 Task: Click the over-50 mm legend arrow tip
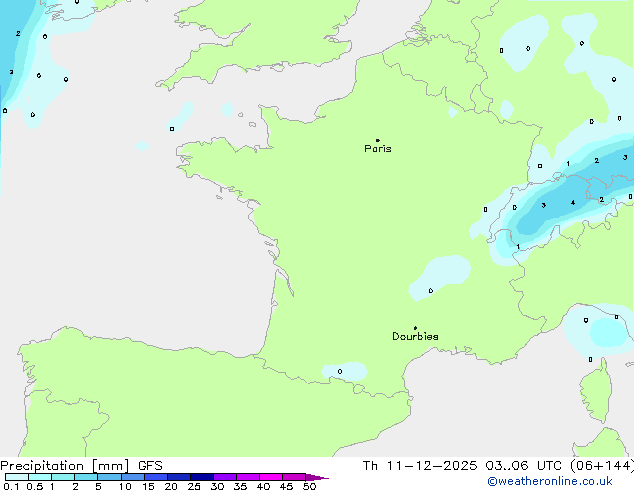(x=317, y=477)
